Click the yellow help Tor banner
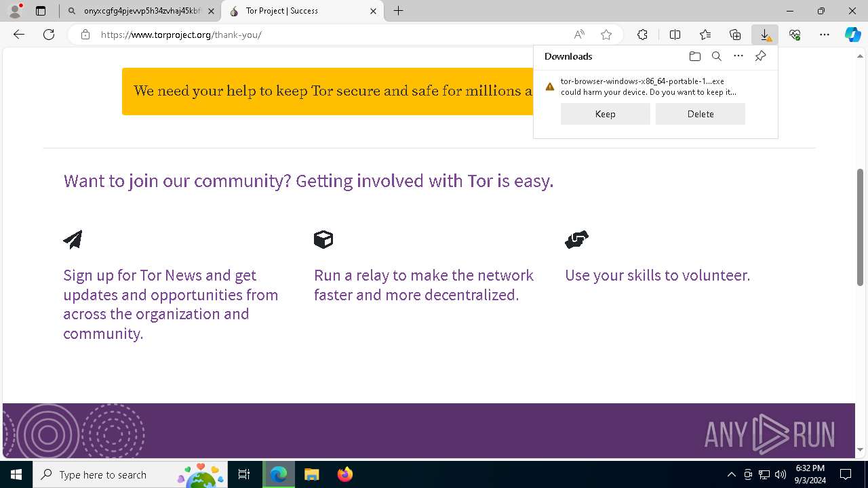 (x=328, y=91)
